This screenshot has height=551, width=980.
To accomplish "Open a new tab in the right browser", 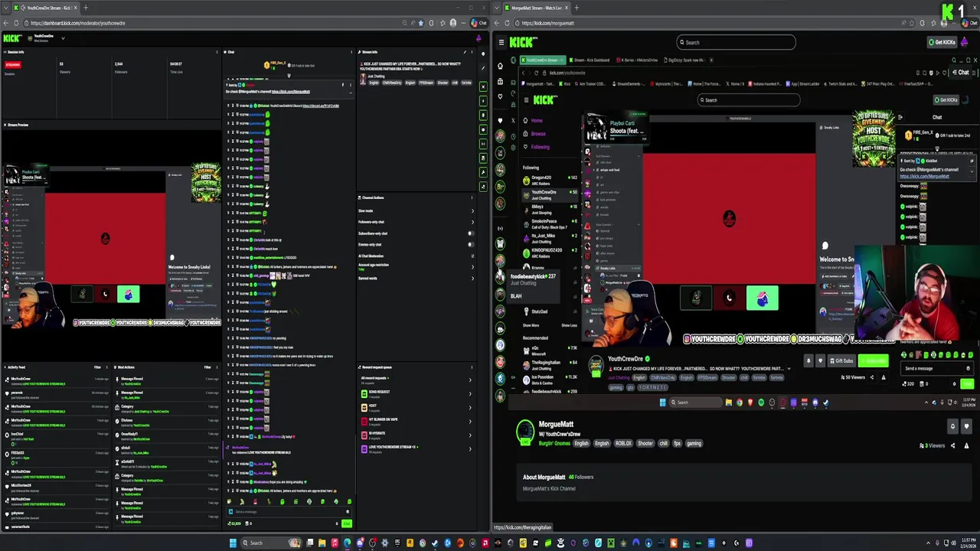I will 576,8.
